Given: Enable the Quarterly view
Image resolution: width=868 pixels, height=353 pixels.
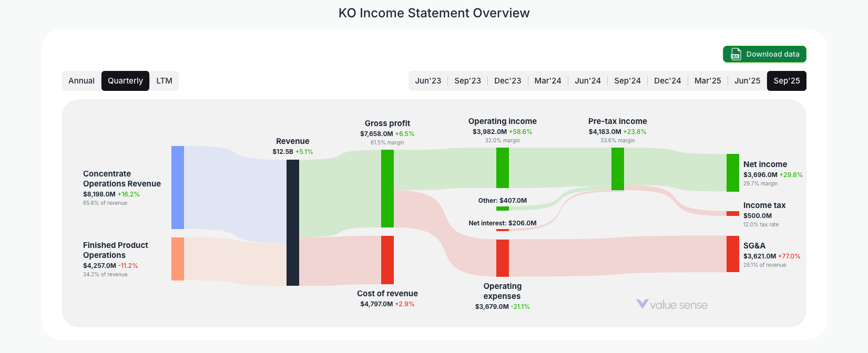Looking at the screenshot, I should tap(125, 80).
